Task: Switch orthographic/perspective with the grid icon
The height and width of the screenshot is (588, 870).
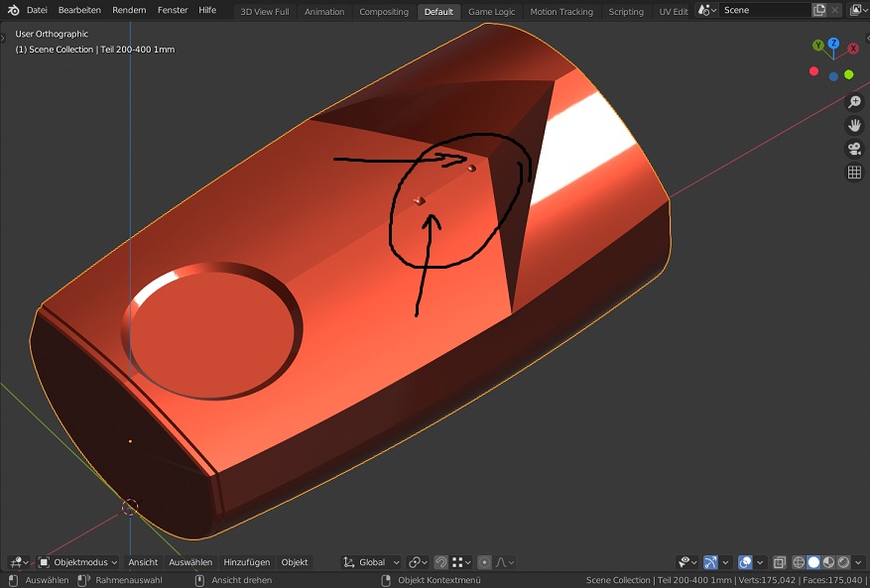Action: point(853,173)
